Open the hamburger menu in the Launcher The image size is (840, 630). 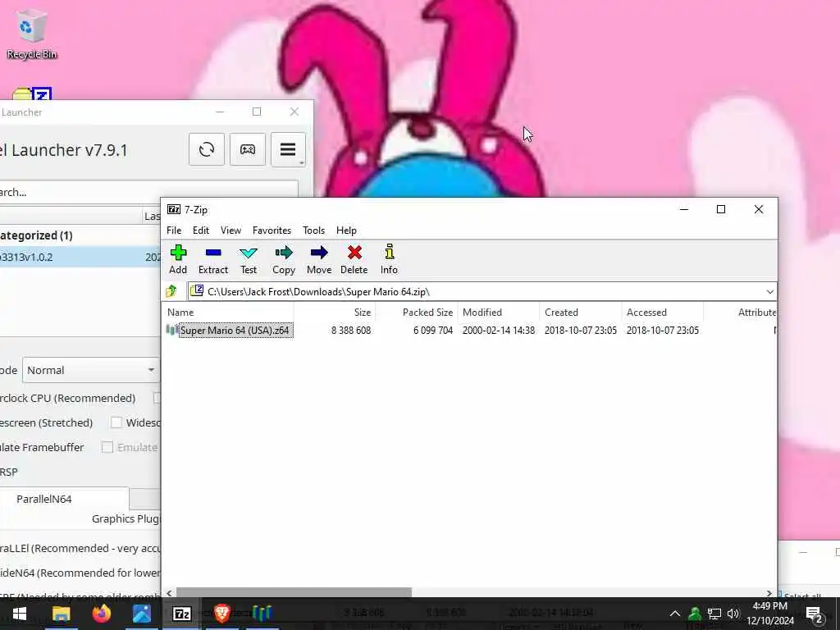(288, 149)
